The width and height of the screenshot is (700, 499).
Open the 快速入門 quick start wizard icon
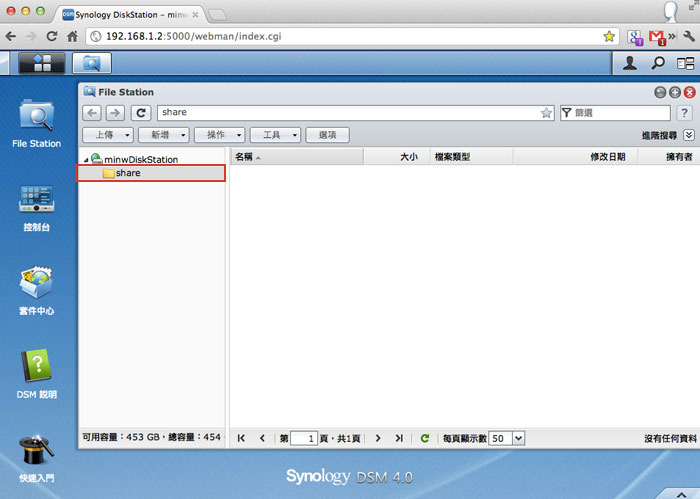(37, 458)
